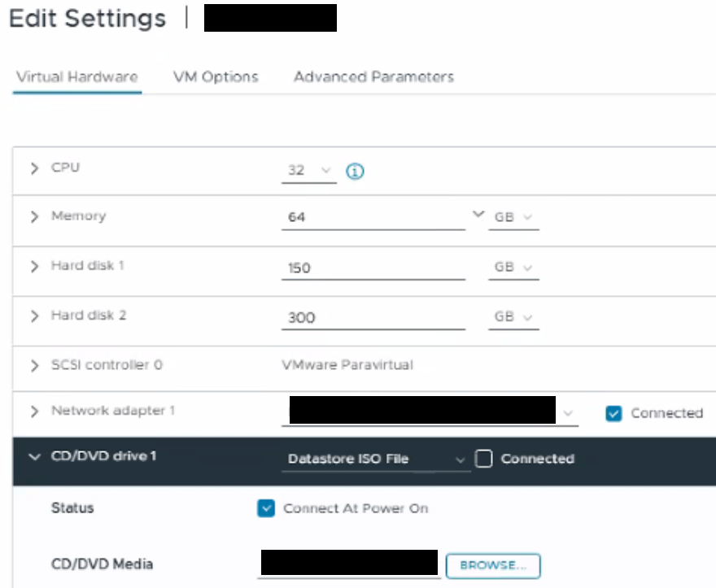
Task: Open the Advanced Parameters tab
Action: click(373, 77)
